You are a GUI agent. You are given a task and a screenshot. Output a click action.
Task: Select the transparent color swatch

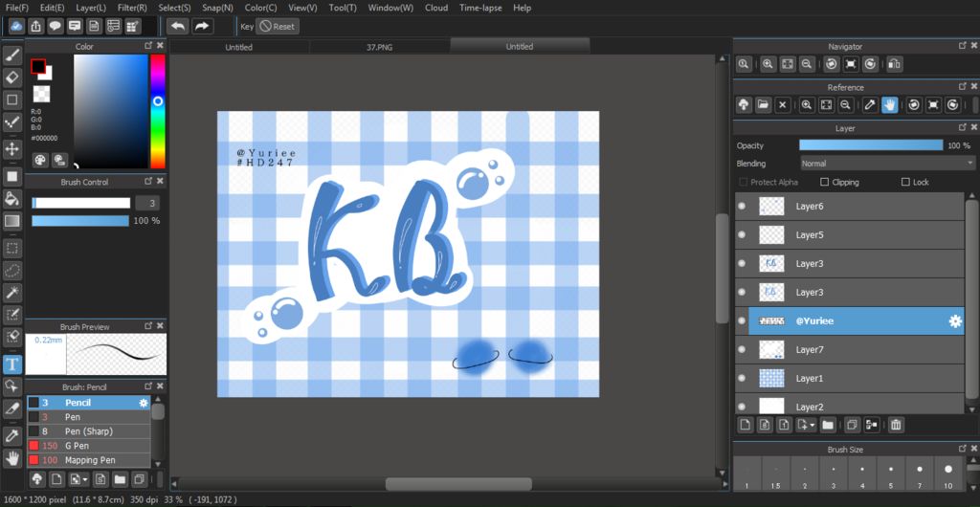(x=41, y=95)
